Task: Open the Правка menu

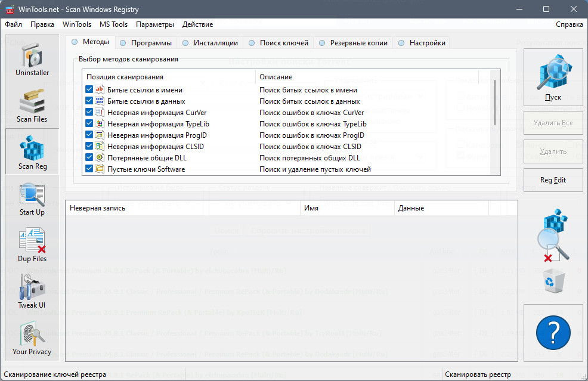Action: (42, 24)
